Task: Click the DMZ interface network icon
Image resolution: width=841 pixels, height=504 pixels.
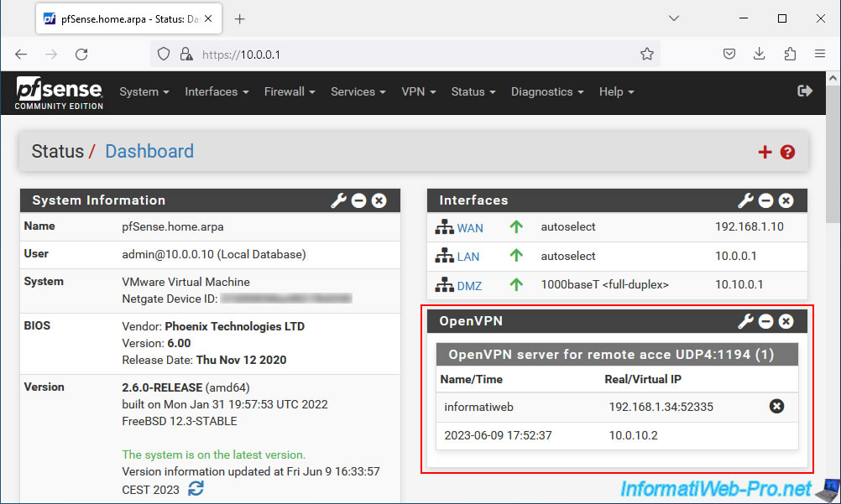Action: pyautogui.click(x=444, y=285)
